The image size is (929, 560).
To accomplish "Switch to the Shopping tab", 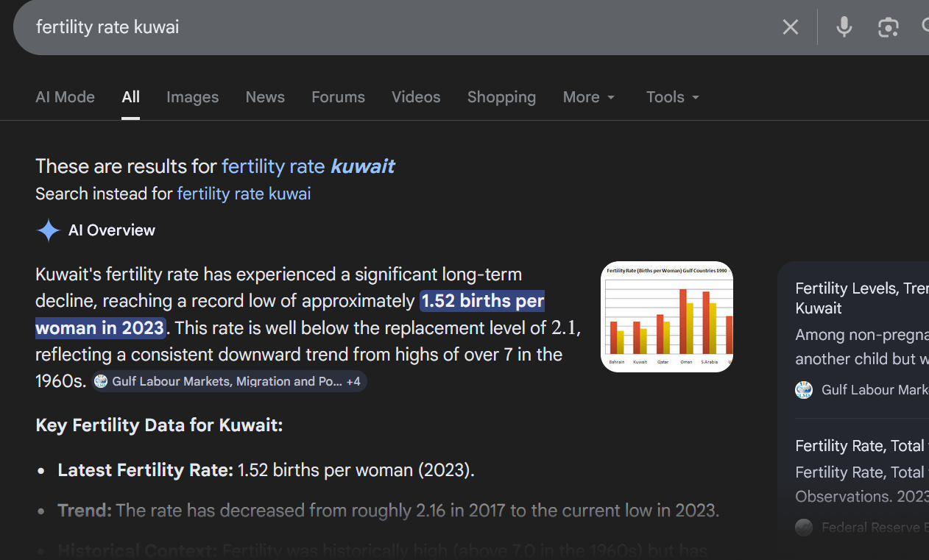I will pos(501,97).
